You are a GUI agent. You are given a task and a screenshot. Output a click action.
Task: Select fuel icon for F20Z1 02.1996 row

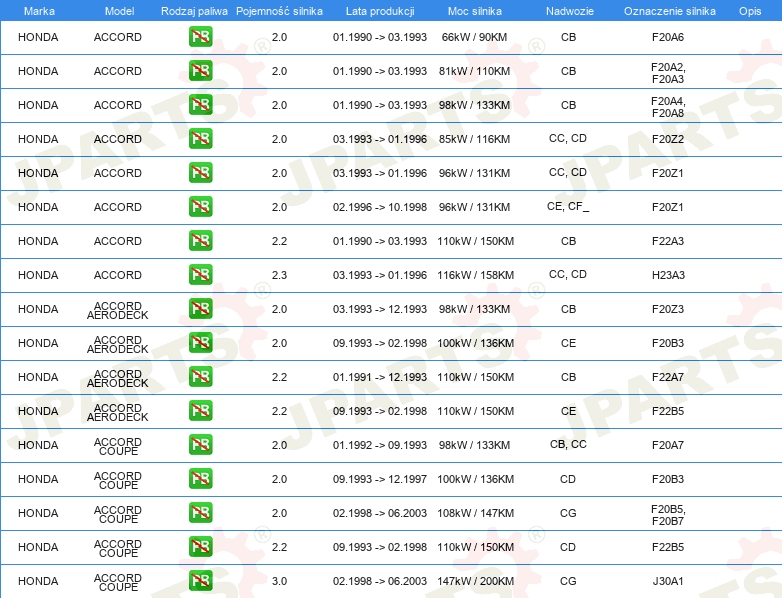200,206
